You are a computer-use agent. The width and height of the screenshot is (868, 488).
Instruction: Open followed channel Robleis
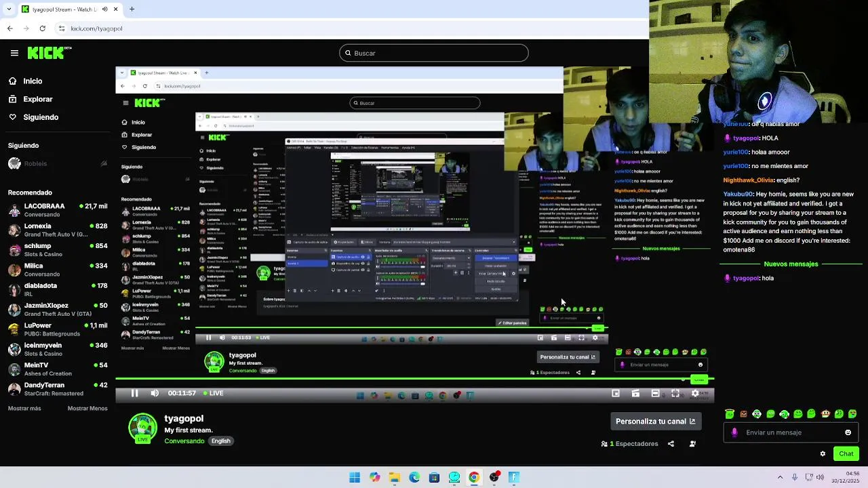click(x=58, y=163)
